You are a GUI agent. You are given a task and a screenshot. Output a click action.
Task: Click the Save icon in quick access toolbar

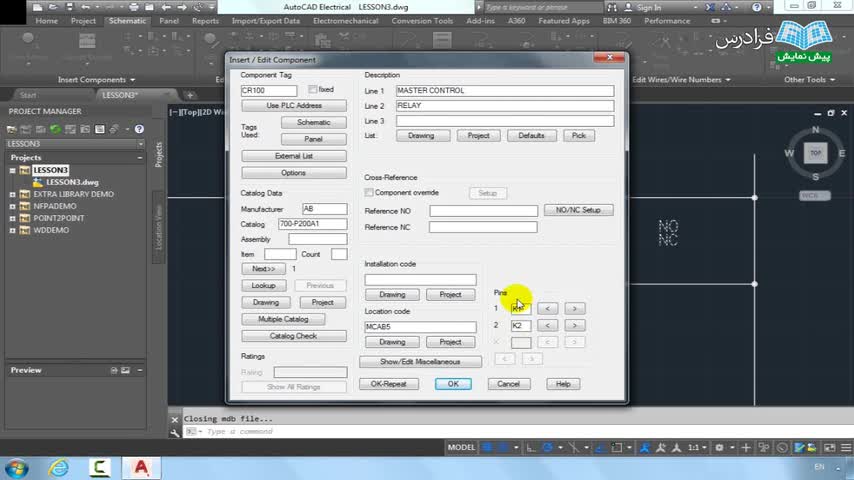coord(69,7)
